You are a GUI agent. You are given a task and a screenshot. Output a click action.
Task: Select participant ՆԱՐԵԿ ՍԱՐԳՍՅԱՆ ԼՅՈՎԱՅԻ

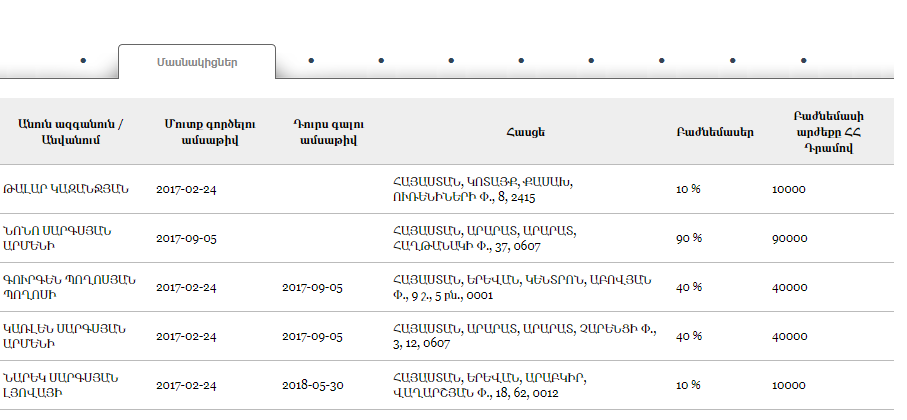tap(60, 385)
